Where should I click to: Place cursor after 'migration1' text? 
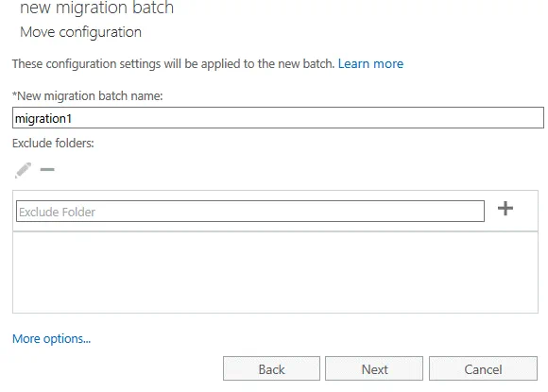pyautogui.click(x=73, y=118)
